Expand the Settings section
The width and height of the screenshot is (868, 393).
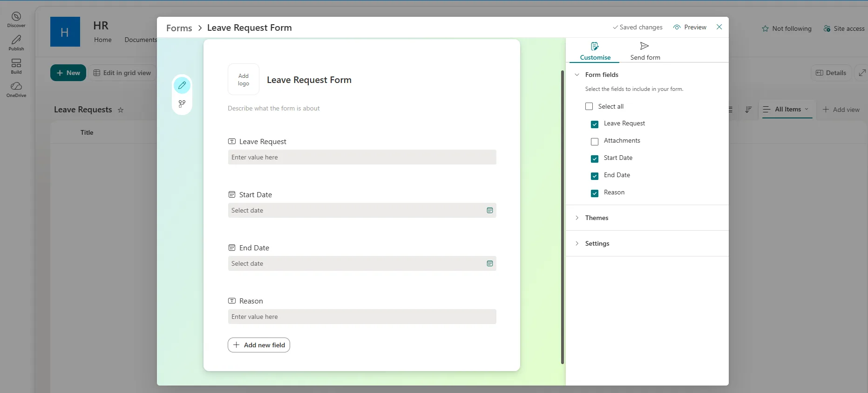(577, 243)
